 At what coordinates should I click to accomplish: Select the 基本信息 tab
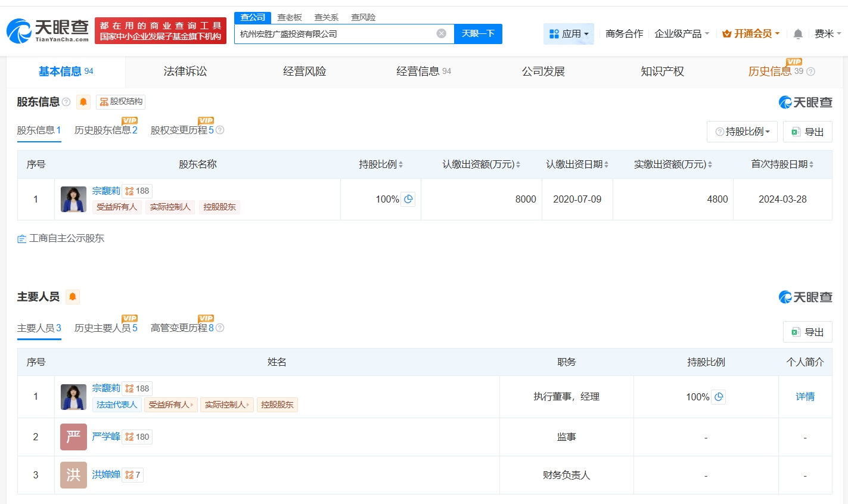[66, 71]
